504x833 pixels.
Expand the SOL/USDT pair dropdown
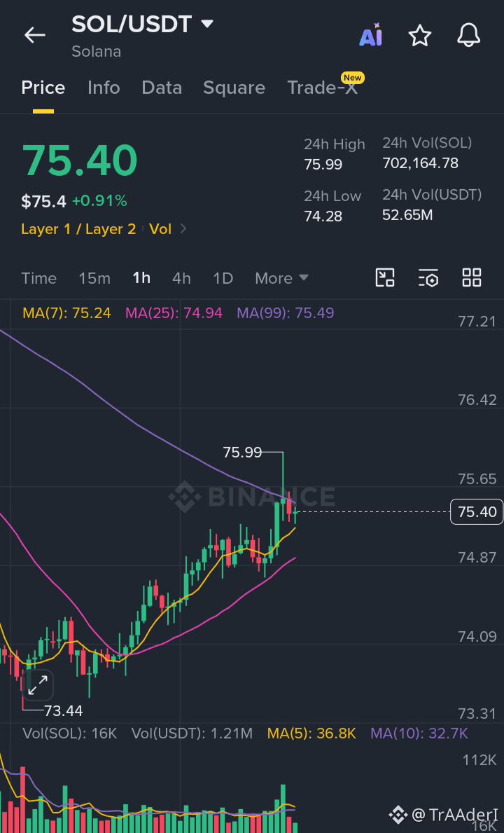pyautogui.click(x=207, y=23)
